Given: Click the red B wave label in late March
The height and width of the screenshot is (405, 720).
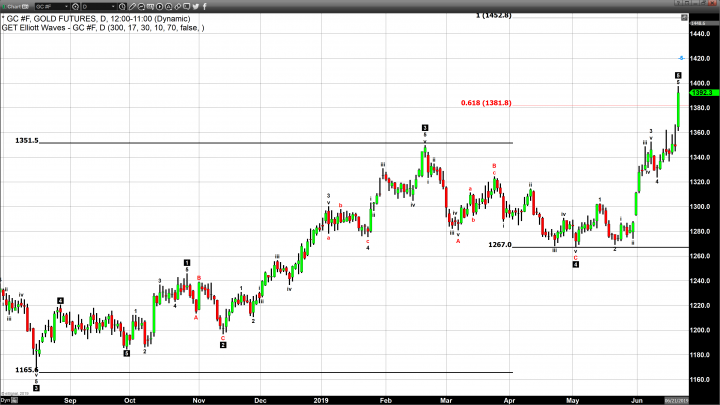Looking at the screenshot, I should tap(494, 166).
